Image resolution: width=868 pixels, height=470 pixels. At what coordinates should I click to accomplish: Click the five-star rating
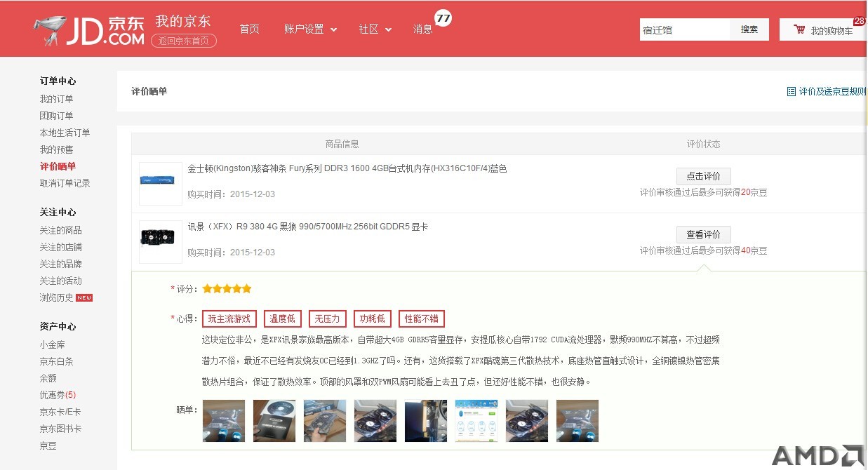227,288
